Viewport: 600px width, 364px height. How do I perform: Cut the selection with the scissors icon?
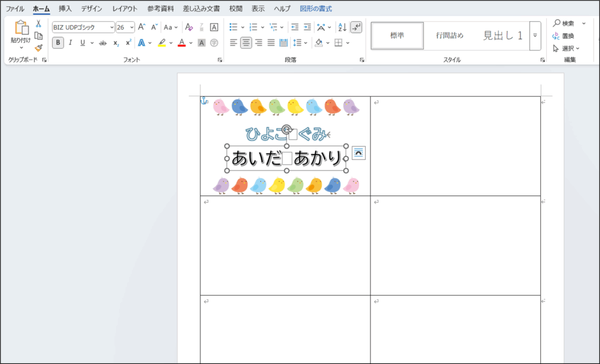[38, 24]
